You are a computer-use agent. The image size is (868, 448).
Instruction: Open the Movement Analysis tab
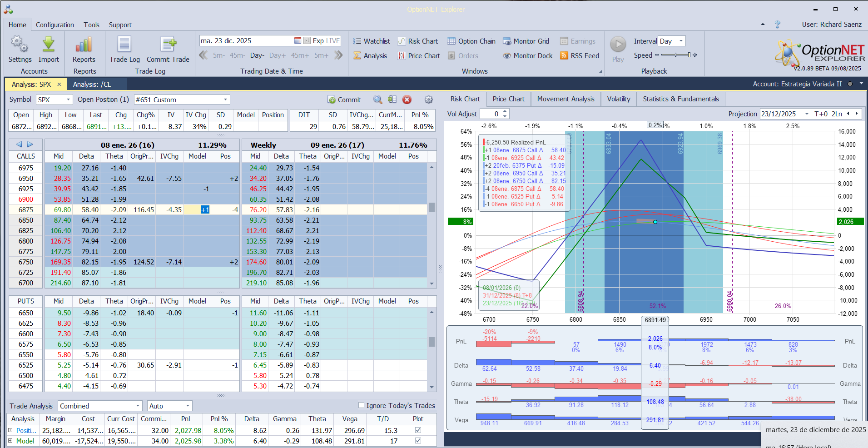click(x=565, y=99)
